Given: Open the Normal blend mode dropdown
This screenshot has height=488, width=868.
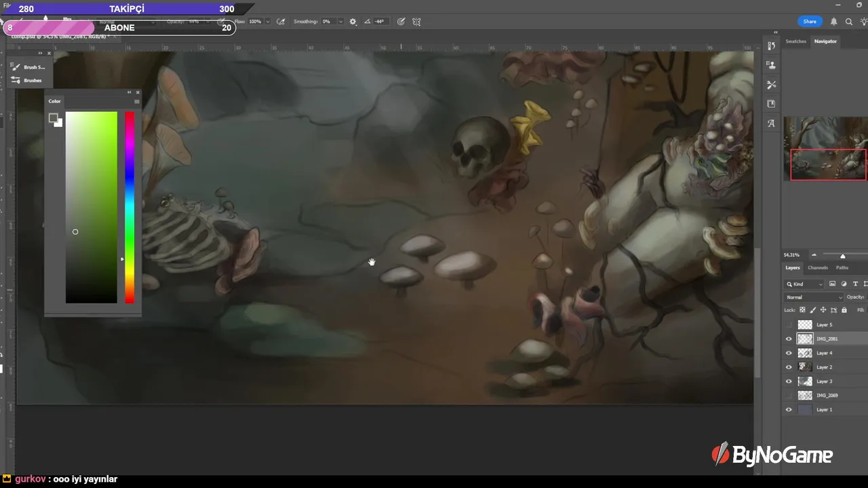Looking at the screenshot, I should coord(814,297).
